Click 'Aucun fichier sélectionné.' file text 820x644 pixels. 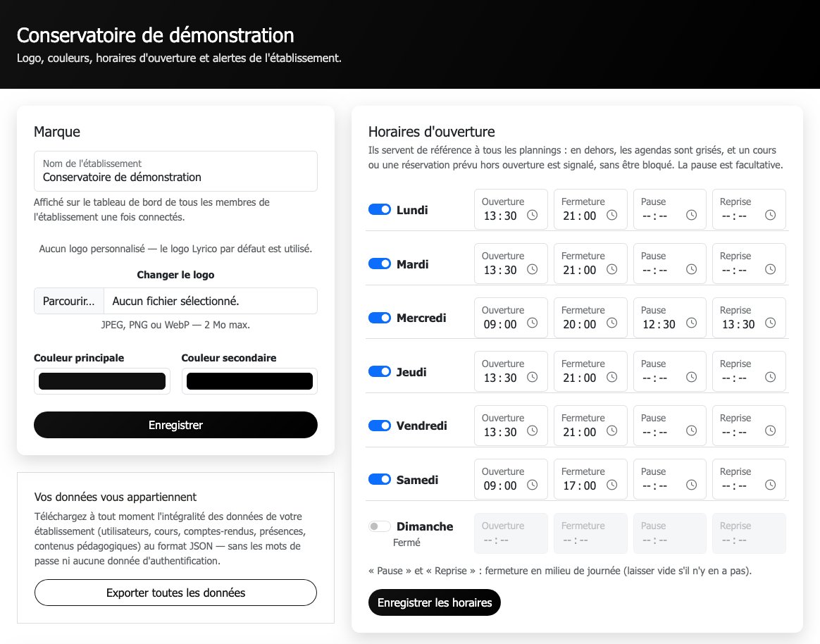(x=175, y=302)
